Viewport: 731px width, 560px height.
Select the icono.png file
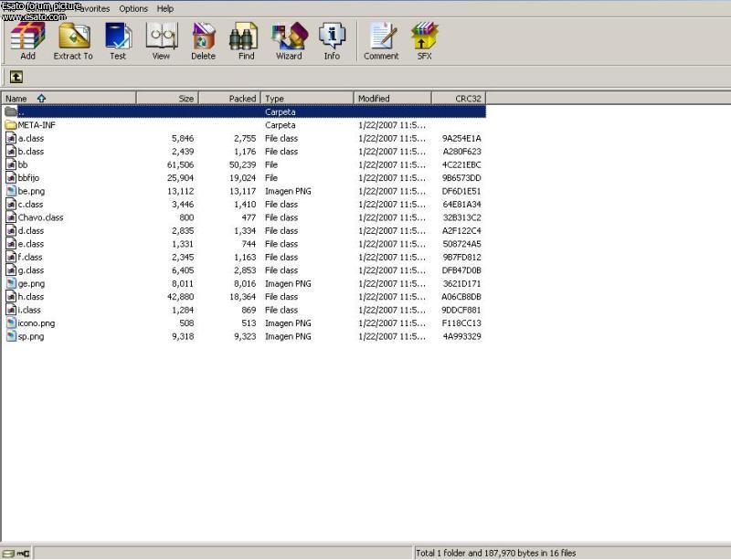[36, 323]
